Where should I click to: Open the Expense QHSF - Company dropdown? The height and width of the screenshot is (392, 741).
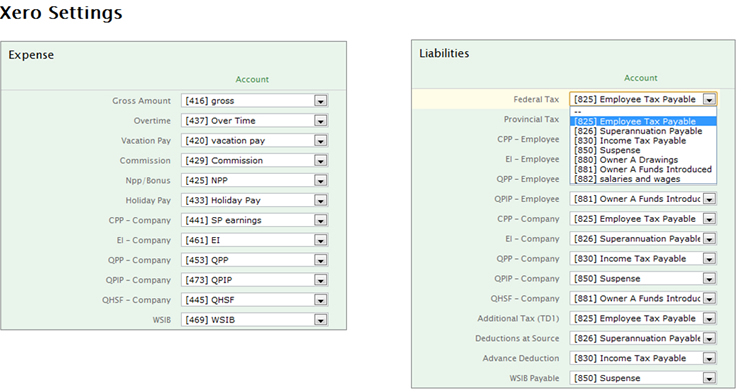point(254,299)
